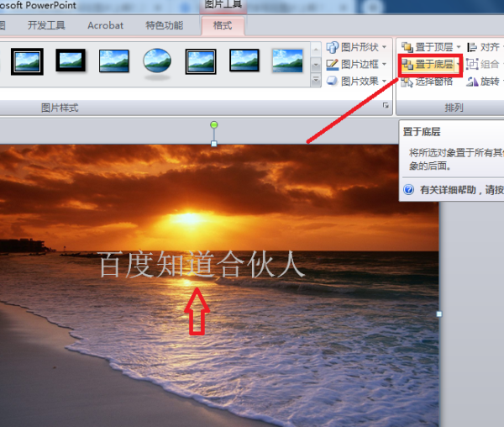Screen dimensions: 504x427
Task: Click the right middle resize handle of image
Action: tap(439, 314)
